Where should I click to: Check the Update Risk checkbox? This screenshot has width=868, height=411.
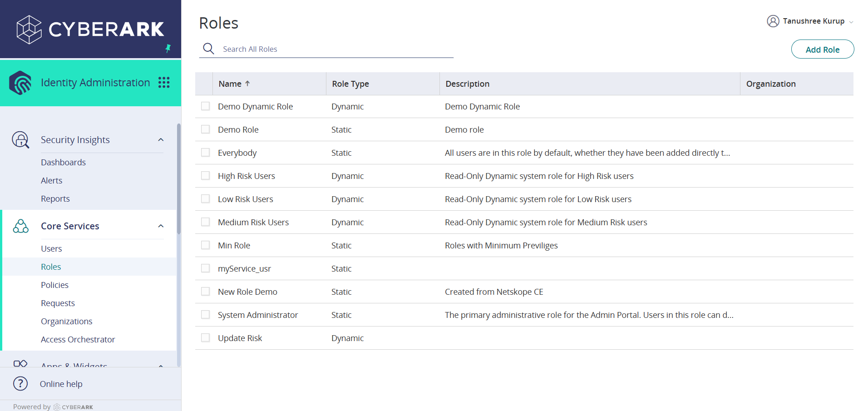coord(206,338)
